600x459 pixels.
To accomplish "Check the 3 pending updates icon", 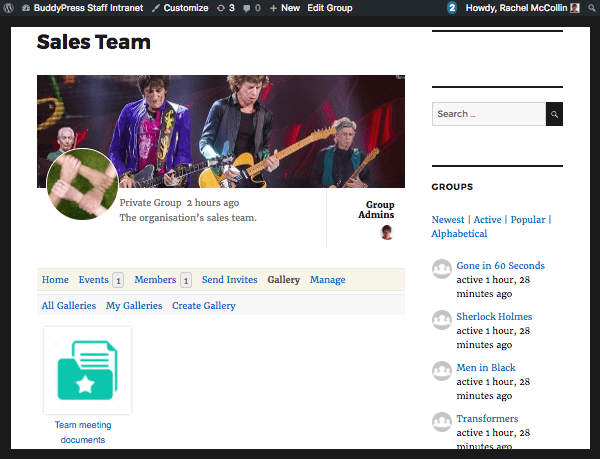I will click(226, 8).
